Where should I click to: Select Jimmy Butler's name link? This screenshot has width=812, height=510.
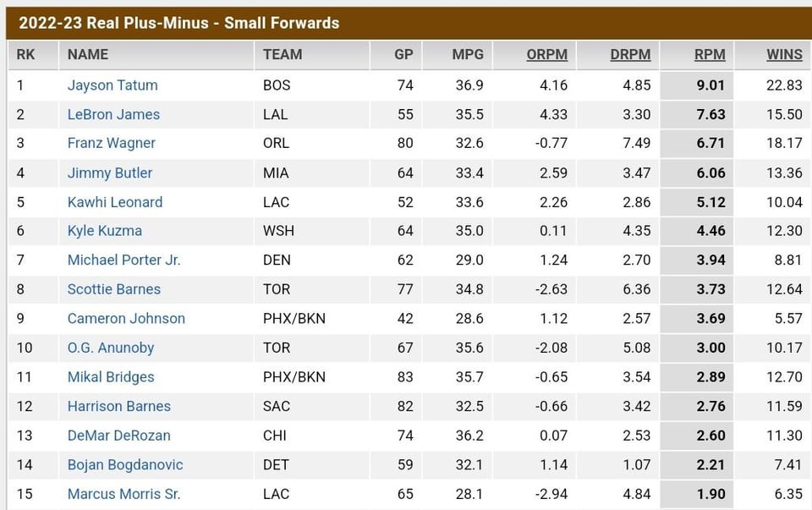click(x=110, y=173)
